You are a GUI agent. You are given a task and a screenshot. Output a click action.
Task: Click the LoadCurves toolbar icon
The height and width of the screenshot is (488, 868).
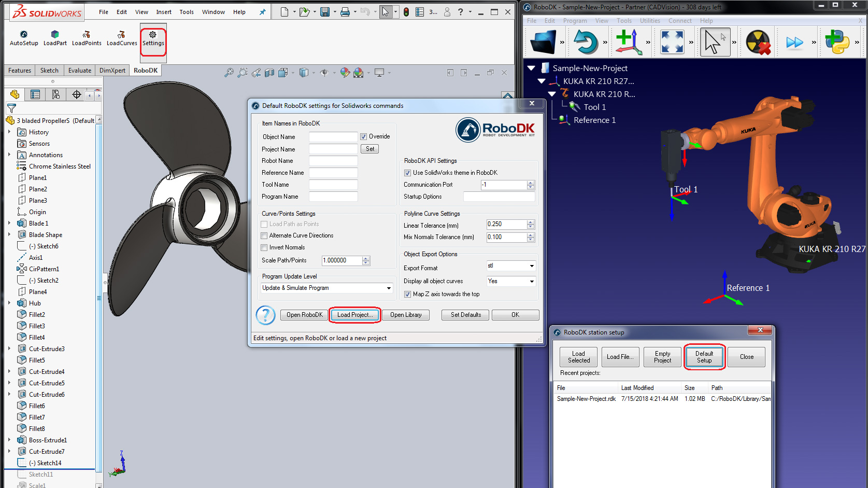(122, 35)
